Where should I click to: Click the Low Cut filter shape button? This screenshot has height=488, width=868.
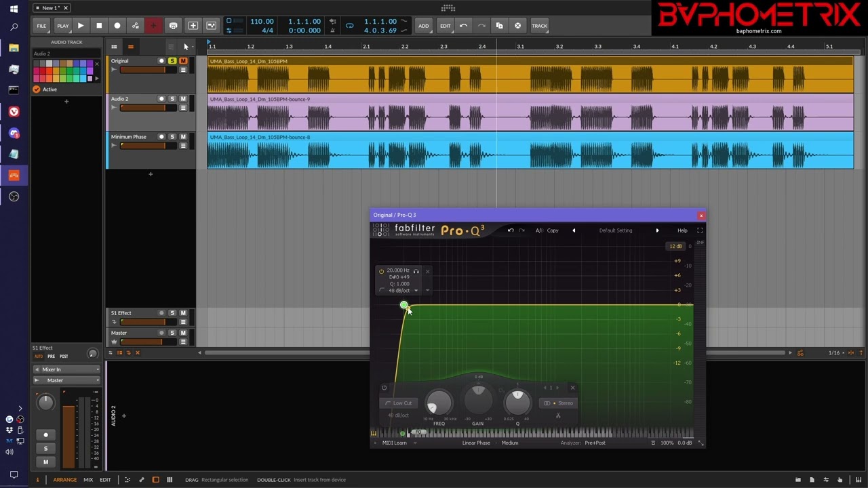pos(399,403)
